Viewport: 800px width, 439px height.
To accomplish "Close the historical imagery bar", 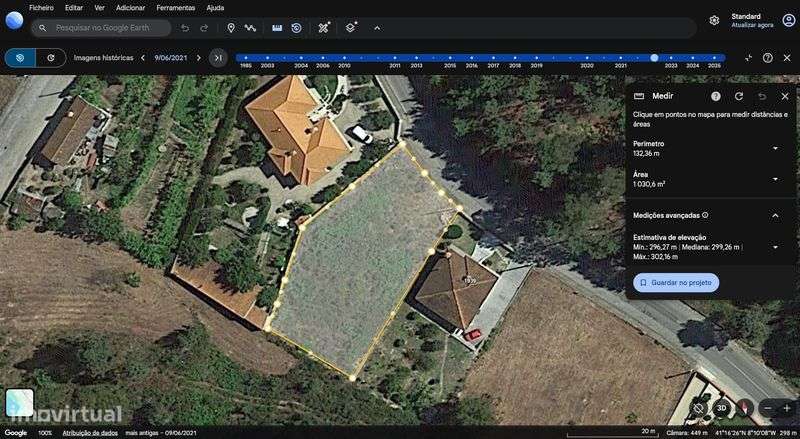I will click(787, 58).
